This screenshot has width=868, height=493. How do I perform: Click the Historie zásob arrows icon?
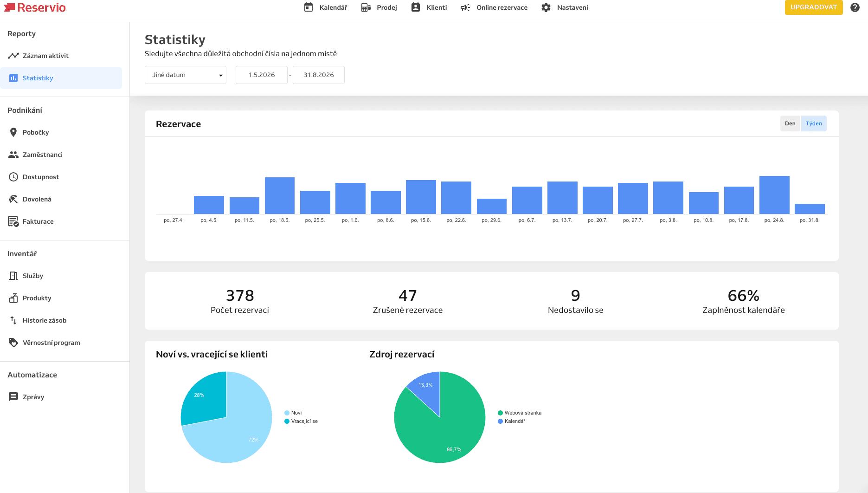13,320
